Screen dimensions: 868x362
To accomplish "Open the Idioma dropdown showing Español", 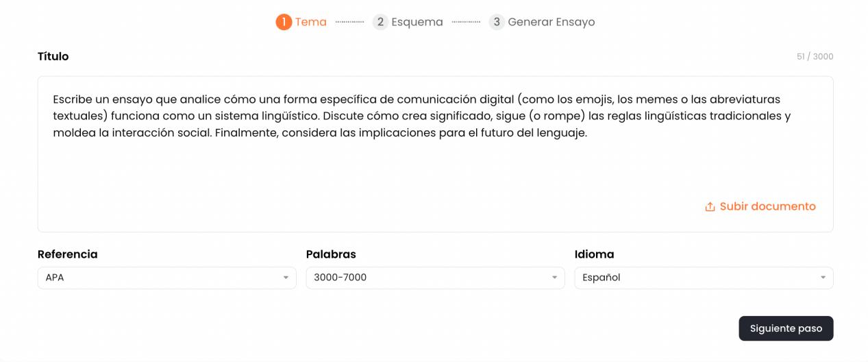I will (x=704, y=278).
